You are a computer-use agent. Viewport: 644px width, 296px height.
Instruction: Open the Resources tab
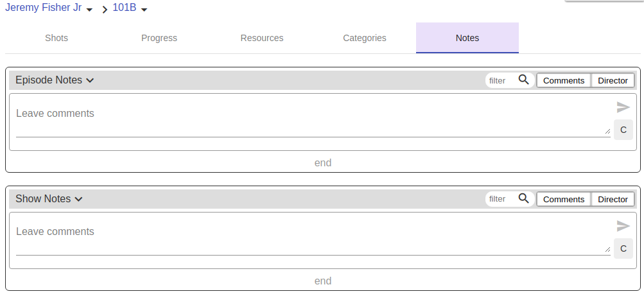click(x=262, y=38)
